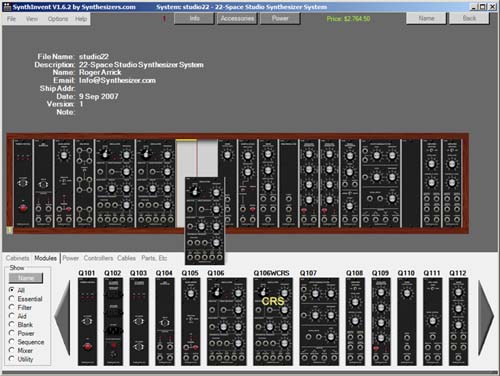Screen dimensions: 500x376
Task: Click the name Roger Arrick
Action: pos(100,72)
